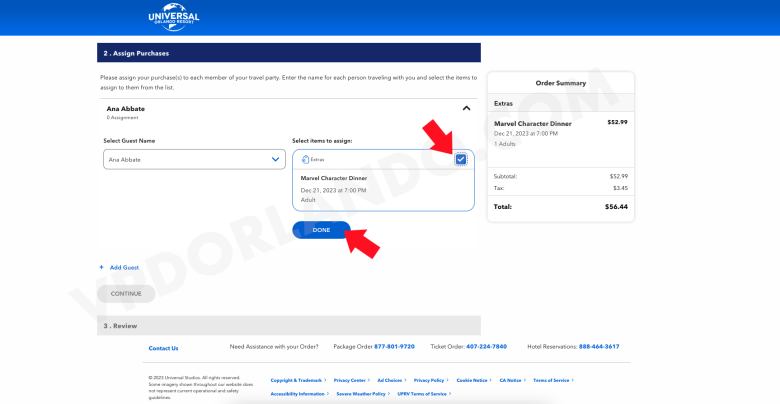Click Marvel Character Dinner in Order Summary

coord(533,123)
